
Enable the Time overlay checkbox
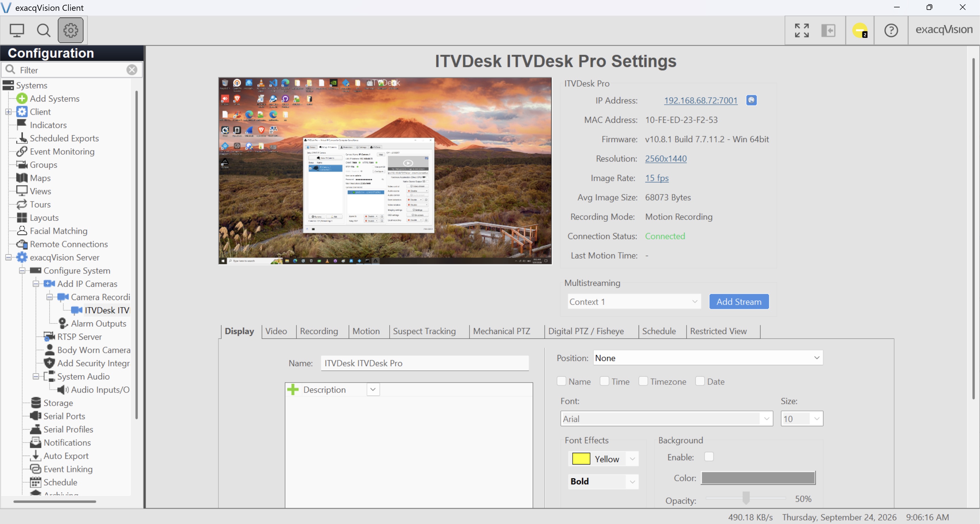[x=604, y=381]
